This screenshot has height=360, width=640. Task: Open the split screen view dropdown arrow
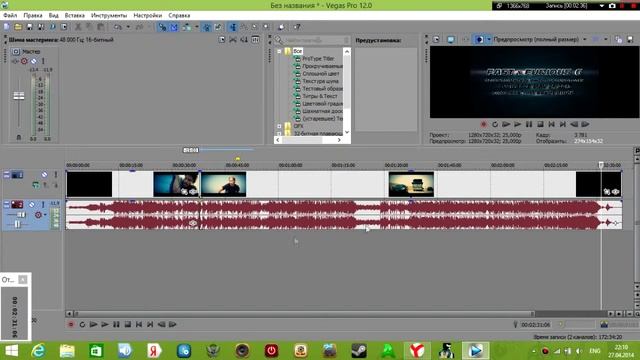click(489, 40)
